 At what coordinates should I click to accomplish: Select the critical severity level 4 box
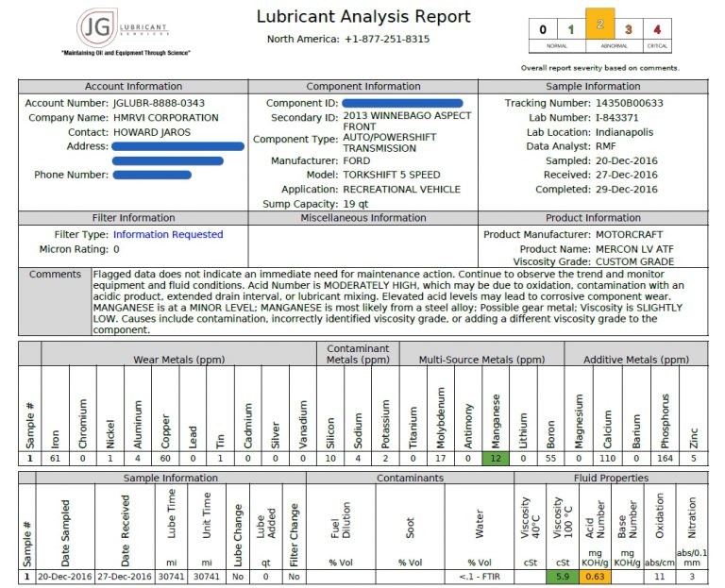(657, 30)
